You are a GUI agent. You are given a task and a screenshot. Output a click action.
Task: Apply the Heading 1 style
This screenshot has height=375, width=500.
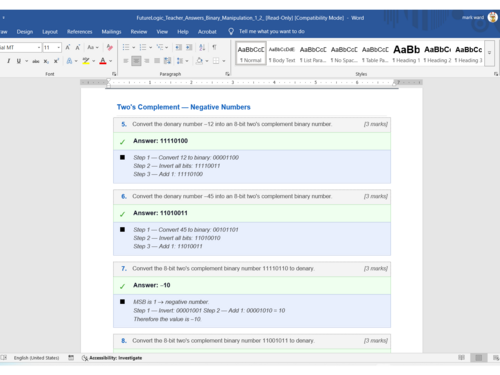(406, 53)
